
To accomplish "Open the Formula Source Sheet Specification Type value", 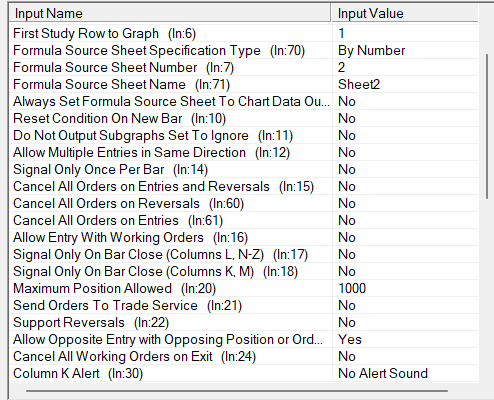I will click(405, 50).
